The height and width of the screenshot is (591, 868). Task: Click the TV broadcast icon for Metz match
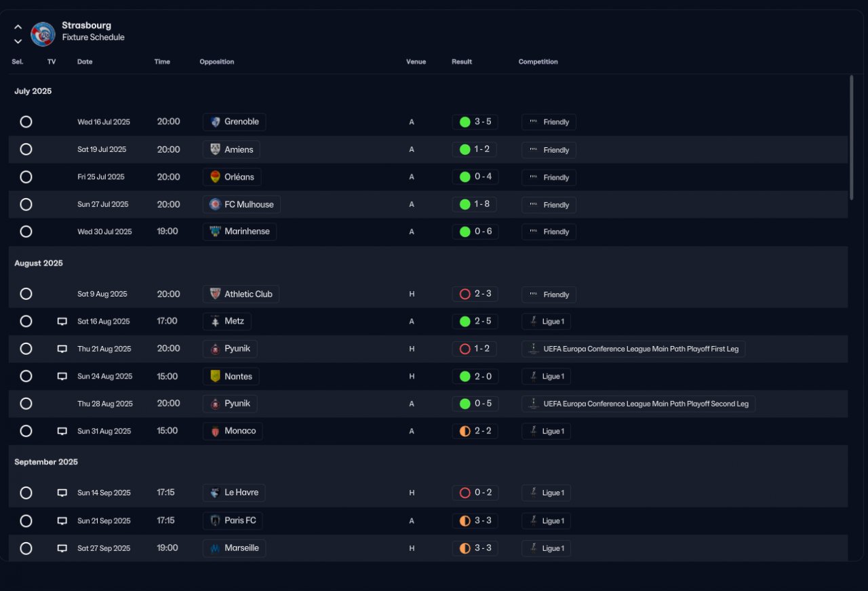(62, 322)
